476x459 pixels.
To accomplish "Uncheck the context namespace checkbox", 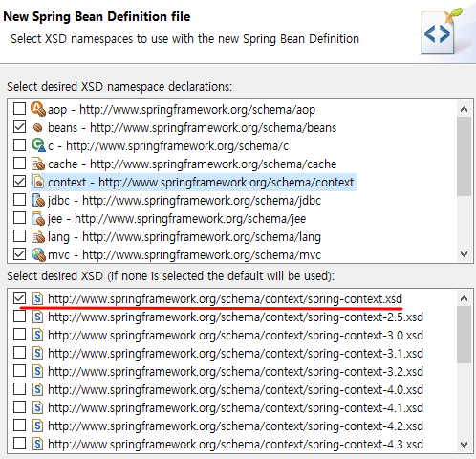I will [19, 182].
